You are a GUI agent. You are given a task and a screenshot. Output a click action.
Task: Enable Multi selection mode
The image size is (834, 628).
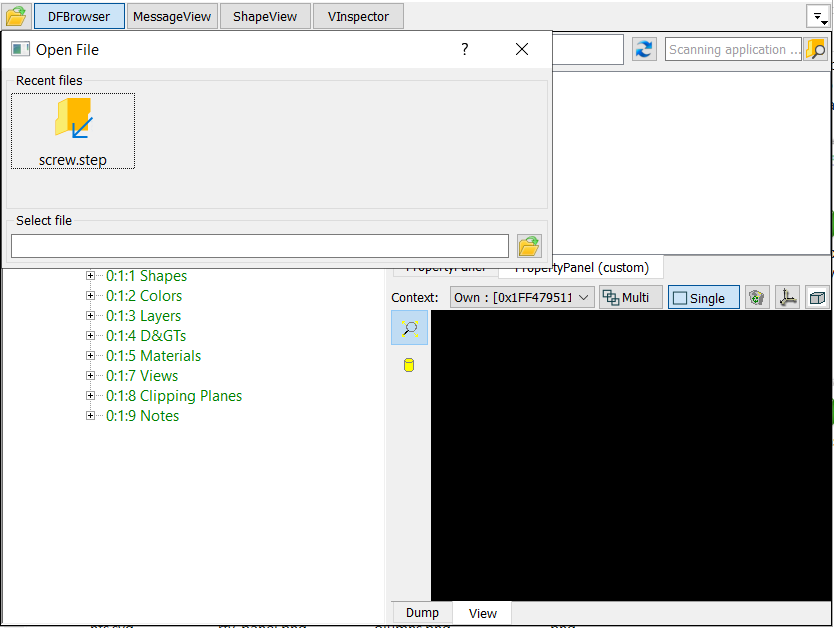click(x=630, y=298)
